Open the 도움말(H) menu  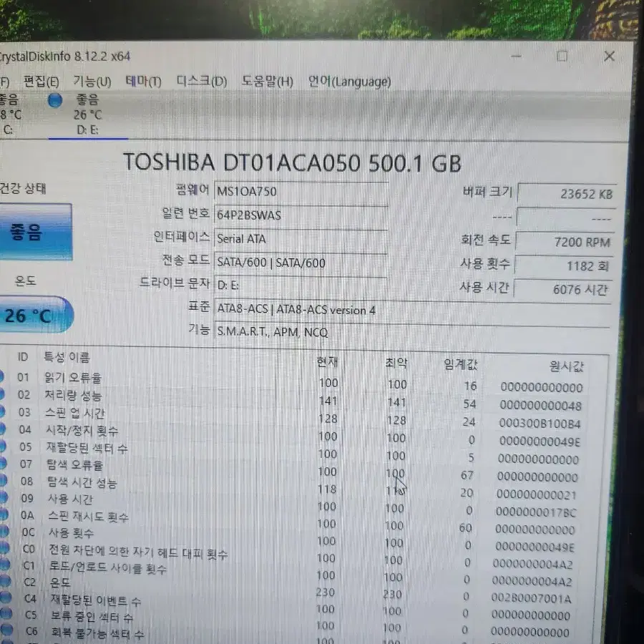(267, 82)
